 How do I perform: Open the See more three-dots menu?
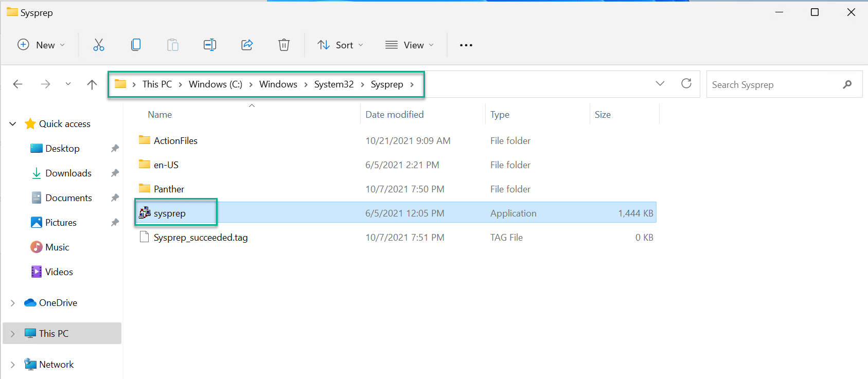[x=466, y=45]
